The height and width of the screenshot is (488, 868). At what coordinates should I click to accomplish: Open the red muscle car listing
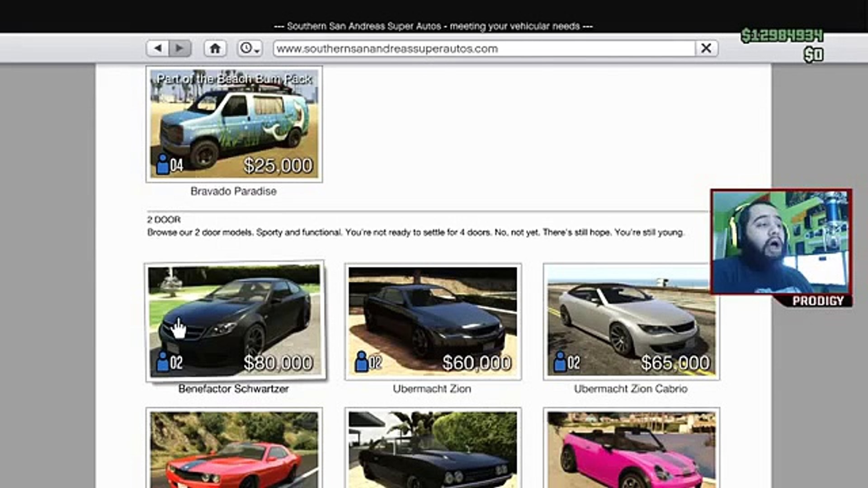pyautogui.click(x=234, y=448)
